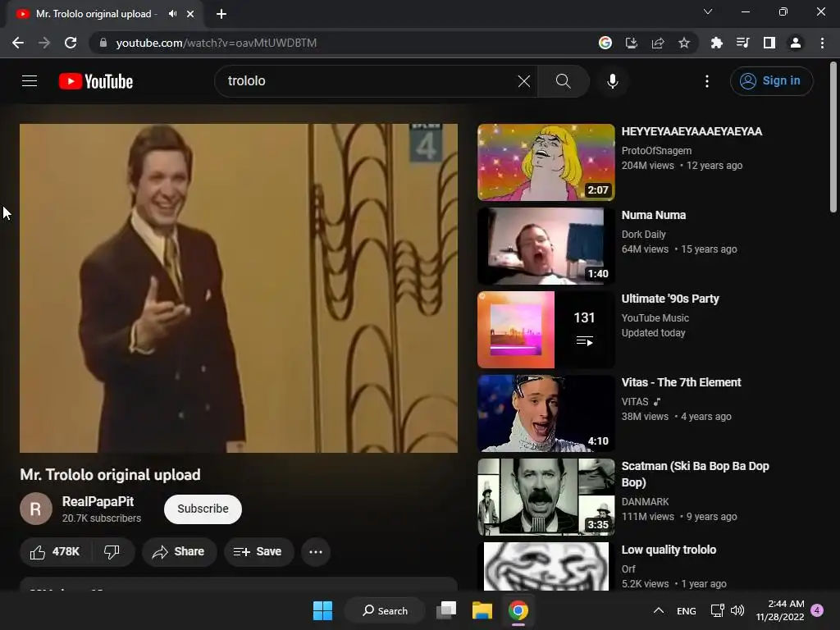
Task: Open Numa Numa video thumbnail
Action: 546,246
